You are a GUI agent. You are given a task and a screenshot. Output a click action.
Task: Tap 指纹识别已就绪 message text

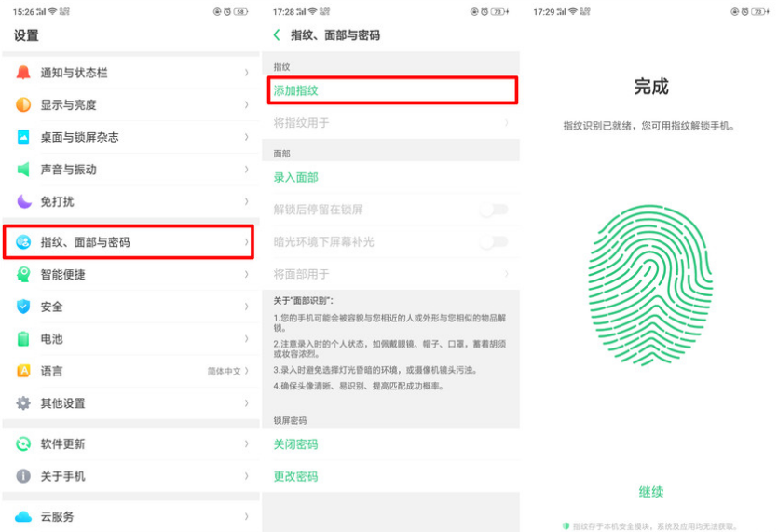648,126
